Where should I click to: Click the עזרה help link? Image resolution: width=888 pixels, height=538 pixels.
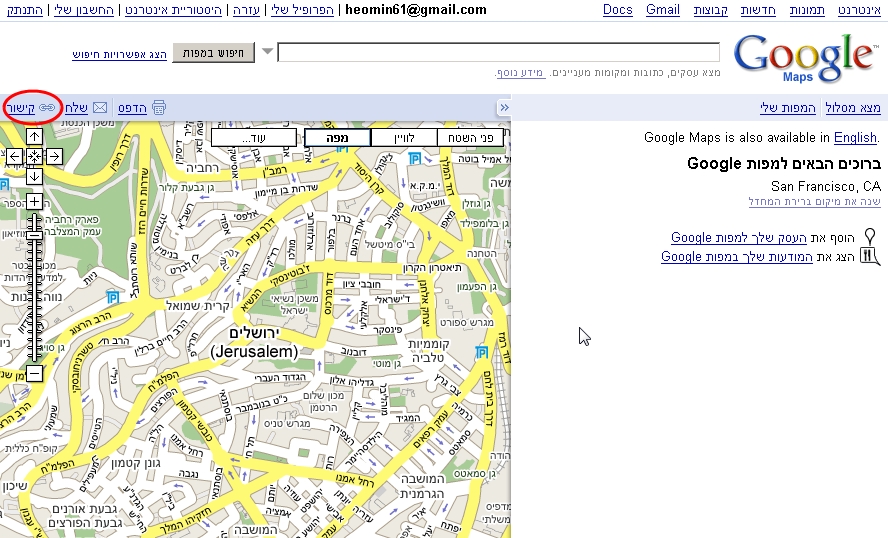[246, 10]
